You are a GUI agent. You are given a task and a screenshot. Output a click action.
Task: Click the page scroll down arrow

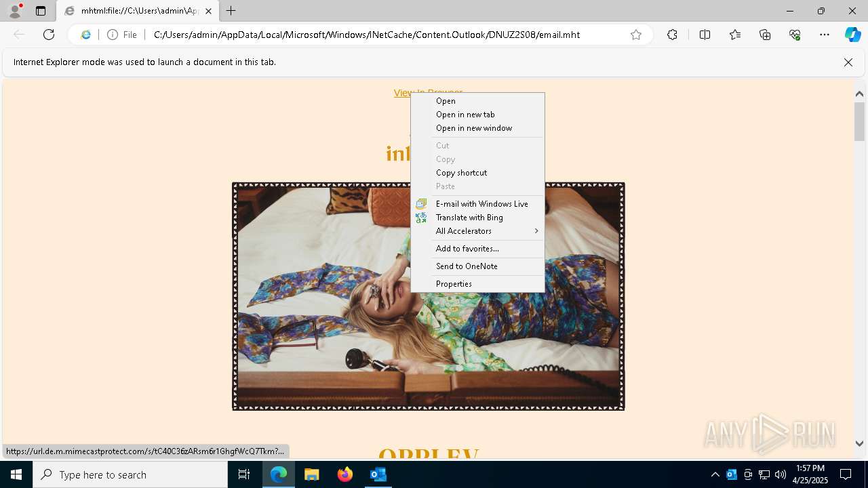[x=859, y=444]
